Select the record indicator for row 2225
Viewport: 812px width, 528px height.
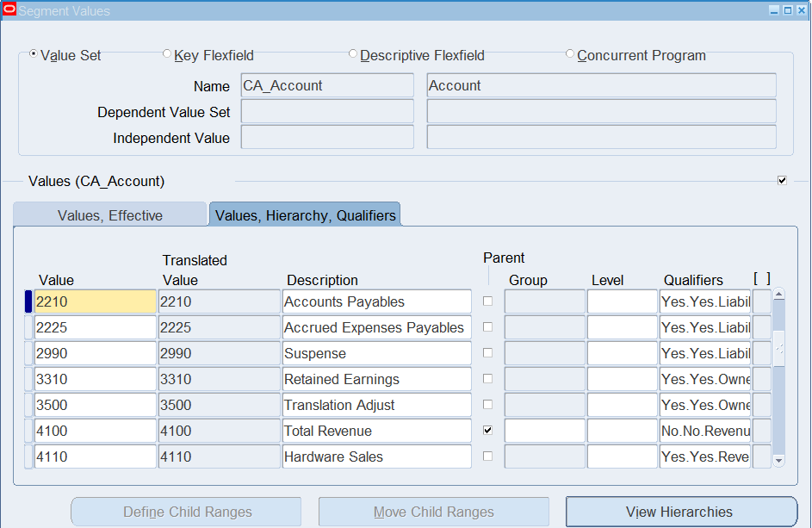28,327
